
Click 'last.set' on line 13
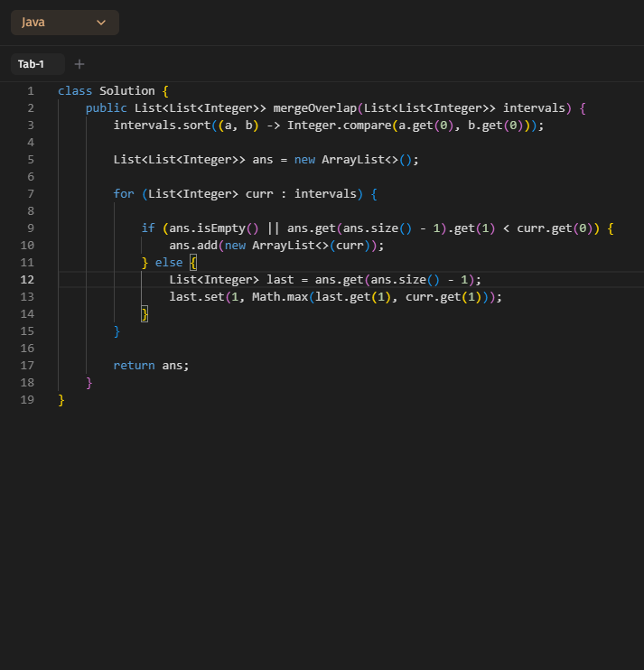click(x=197, y=297)
